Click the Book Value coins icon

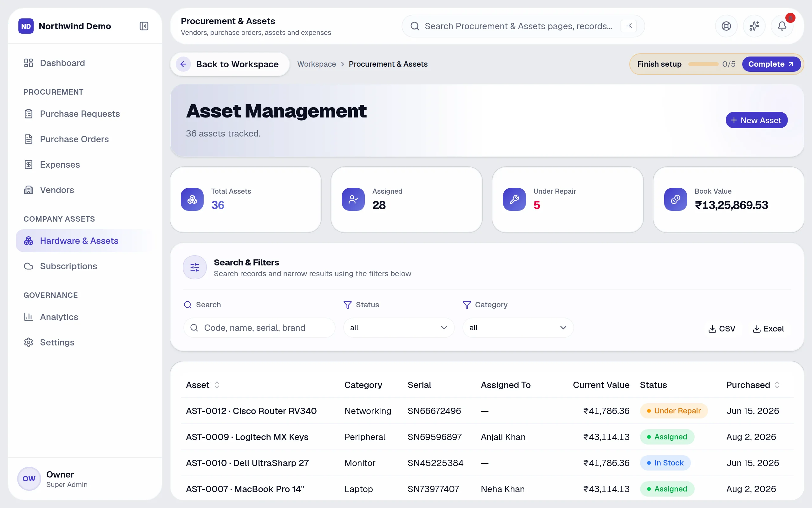point(675,199)
